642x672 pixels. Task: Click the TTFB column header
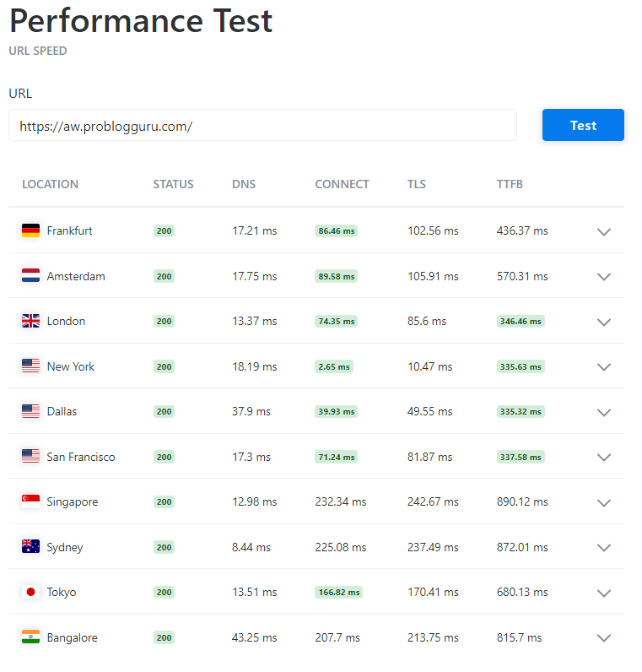tap(510, 184)
